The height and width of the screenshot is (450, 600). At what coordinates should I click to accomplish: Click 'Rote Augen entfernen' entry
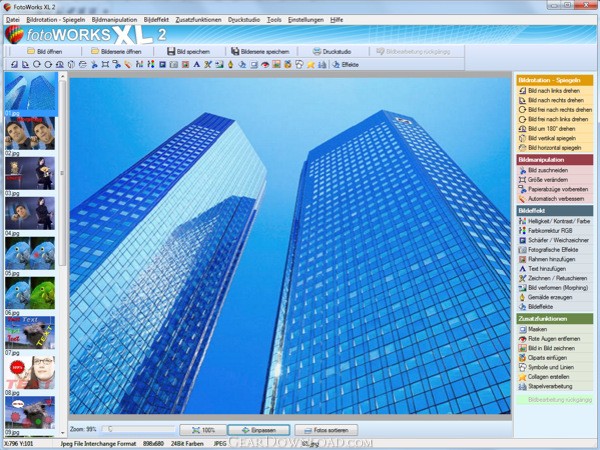click(x=554, y=339)
